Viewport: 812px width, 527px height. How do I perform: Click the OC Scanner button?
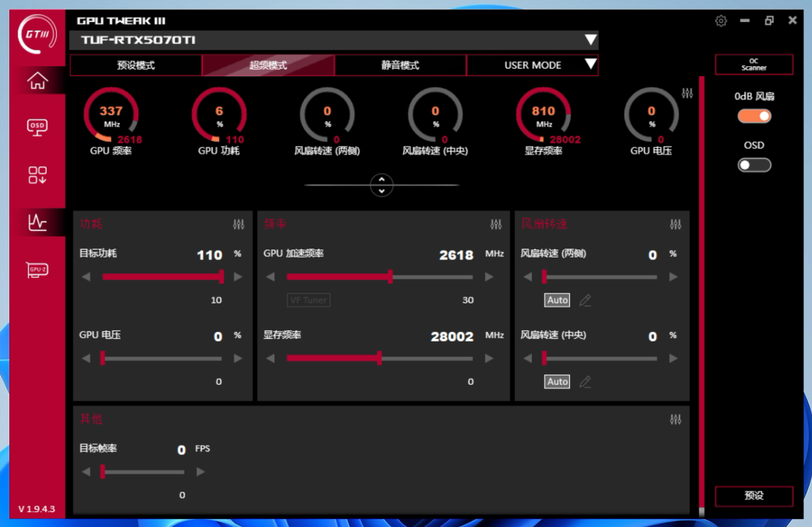(x=754, y=65)
